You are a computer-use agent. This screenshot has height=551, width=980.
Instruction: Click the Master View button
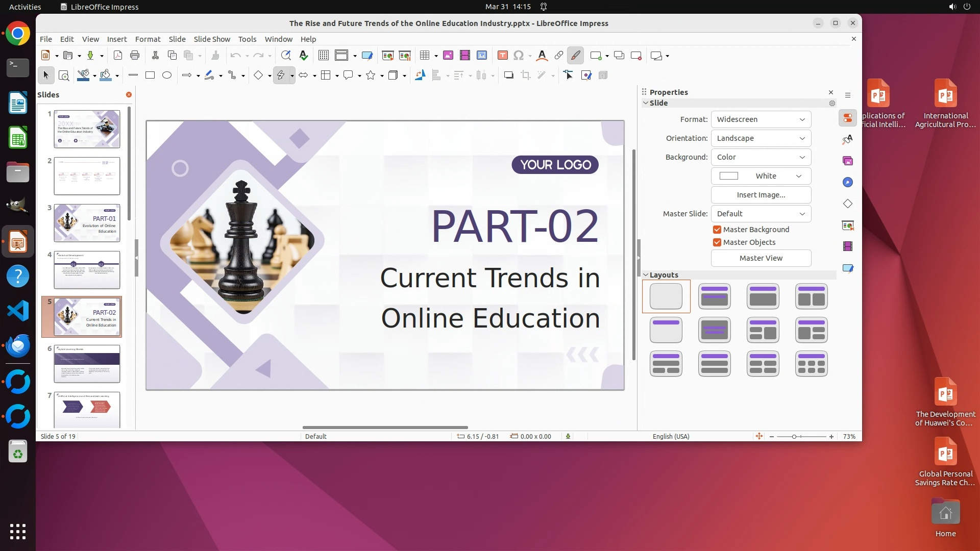click(761, 258)
